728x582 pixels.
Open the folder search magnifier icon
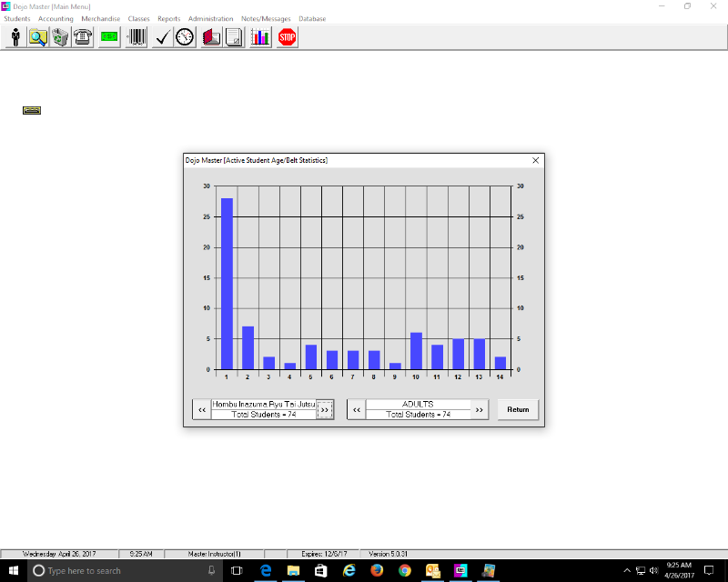coord(37,37)
